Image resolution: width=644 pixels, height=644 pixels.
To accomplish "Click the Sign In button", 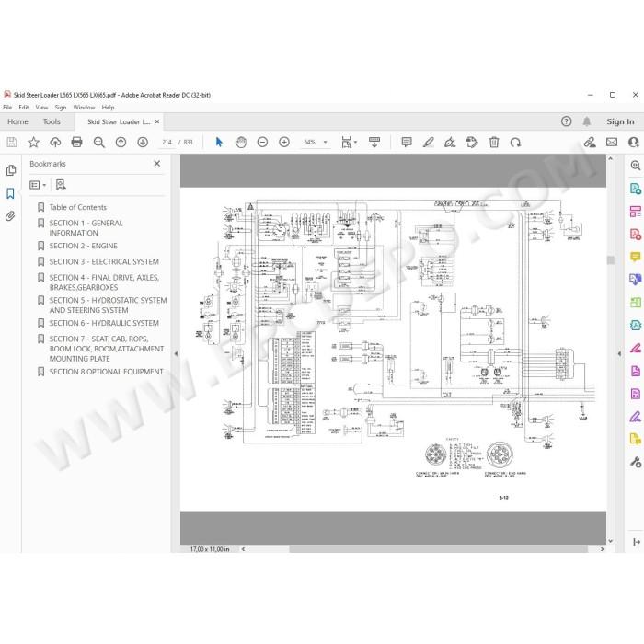I will pyautogui.click(x=620, y=121).
